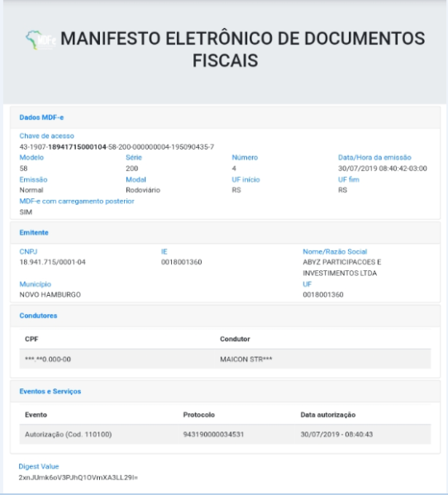
Task: Click the 'UF fim' label
Action: (349, 179)
